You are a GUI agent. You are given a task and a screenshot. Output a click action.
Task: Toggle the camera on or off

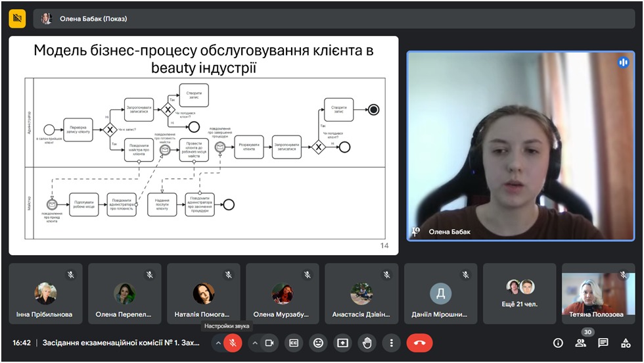pos(269,343)
